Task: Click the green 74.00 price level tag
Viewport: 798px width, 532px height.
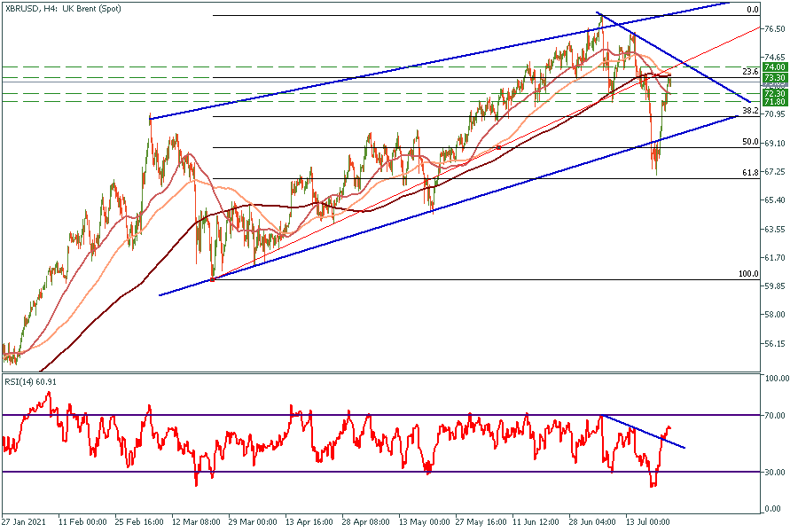Action: [775, 66]
